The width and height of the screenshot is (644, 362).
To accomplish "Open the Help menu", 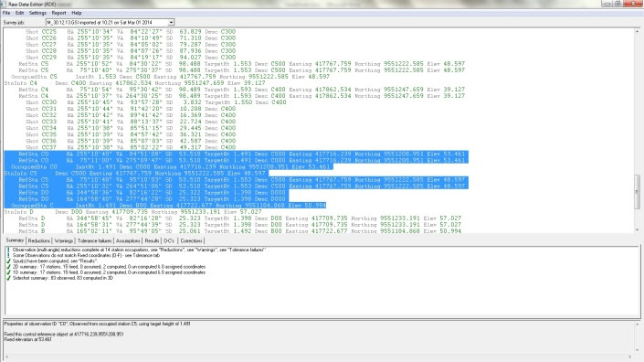I will click(x=77, y=13).
